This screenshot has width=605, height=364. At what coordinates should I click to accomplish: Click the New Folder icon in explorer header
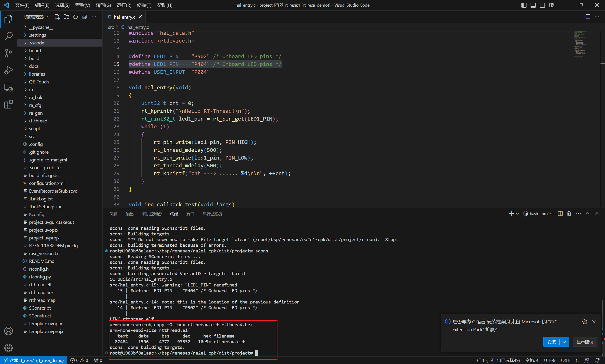pyautogui.click(x=66, y=17)
